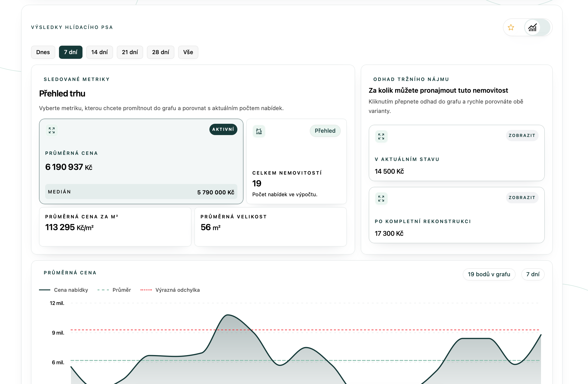Click expand icon on Po kompletní rekonstrukci card
588x384 pixels.
tap(381, 199)
